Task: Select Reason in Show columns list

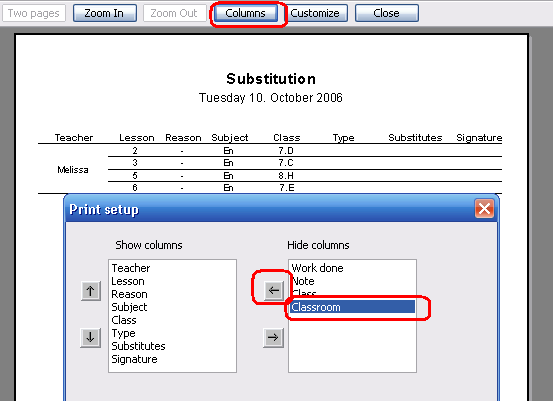Action: pyautogui.click(x=129, y=294)
